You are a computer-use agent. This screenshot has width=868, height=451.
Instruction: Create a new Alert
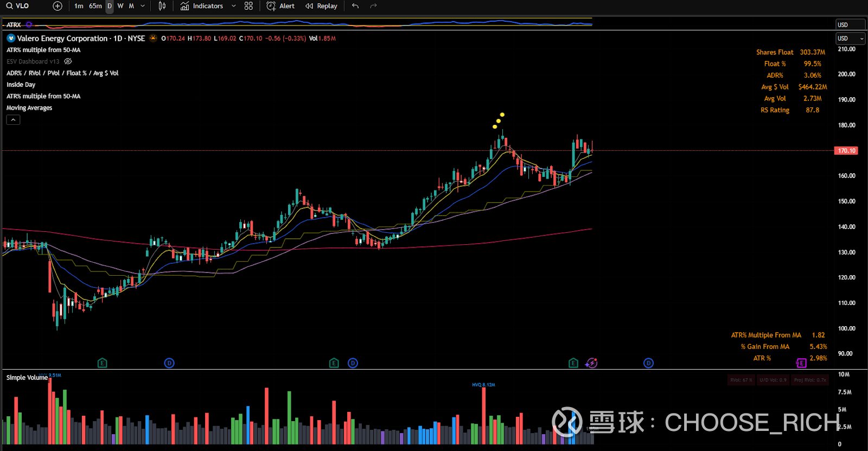pos(280,6)
